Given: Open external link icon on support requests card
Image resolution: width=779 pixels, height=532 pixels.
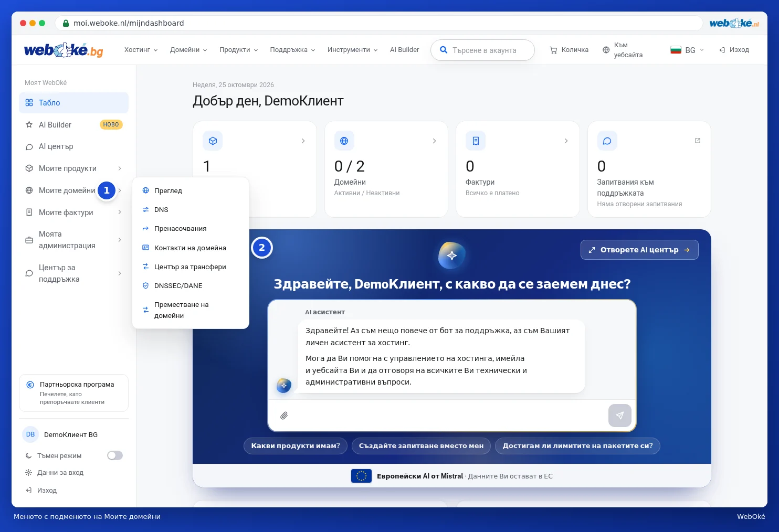Looking at the screenshot, I should (x=698, y=141).
